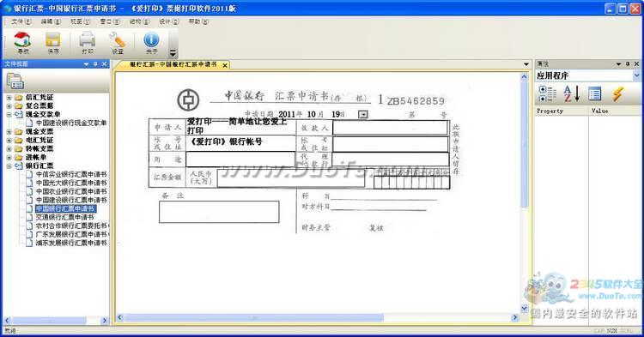Click the document icon beside 交通银行汇票申请书

29,217
